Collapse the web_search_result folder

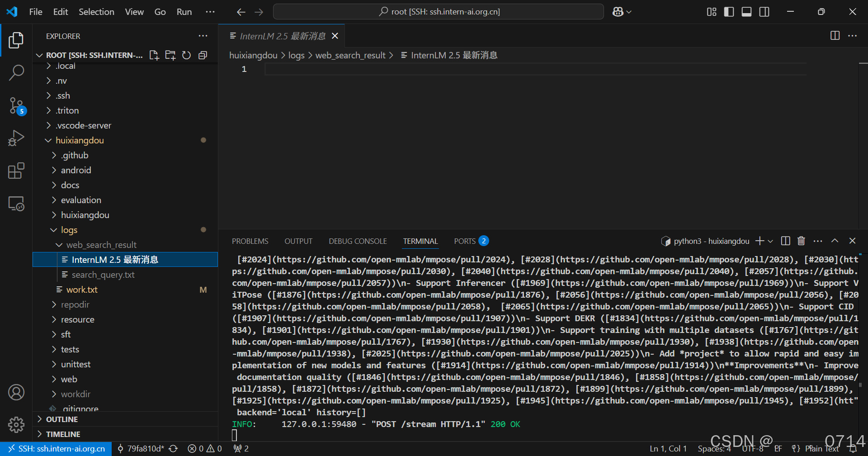pos(125,245)
